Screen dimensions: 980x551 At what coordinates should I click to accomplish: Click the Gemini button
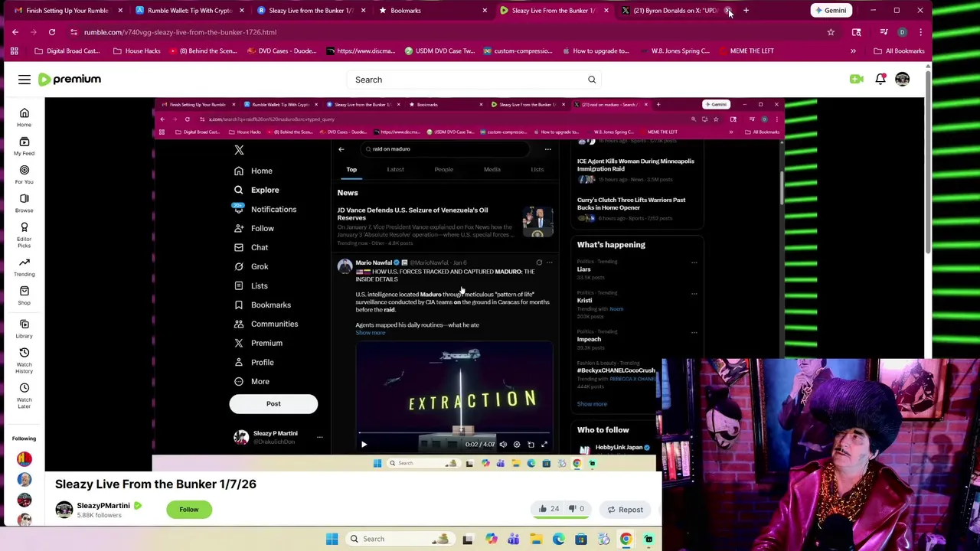(831, 11)
